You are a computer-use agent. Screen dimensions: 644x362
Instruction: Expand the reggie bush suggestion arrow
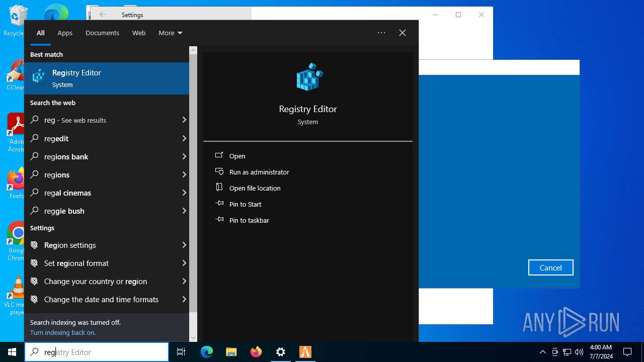[x=184, y=211]
